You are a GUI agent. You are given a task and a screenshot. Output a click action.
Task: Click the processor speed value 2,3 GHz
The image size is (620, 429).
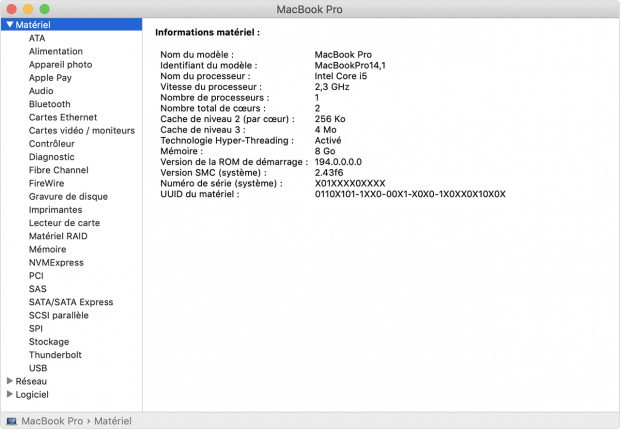coord(332,87)
